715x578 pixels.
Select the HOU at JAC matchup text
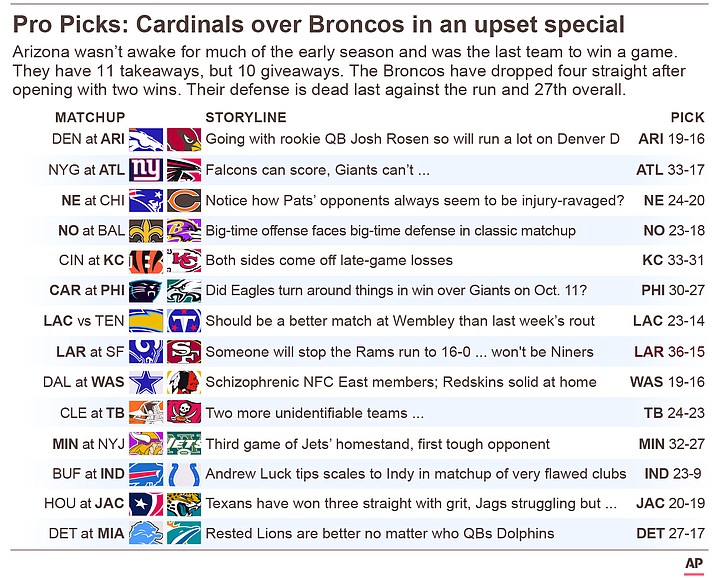coord(84,503)
